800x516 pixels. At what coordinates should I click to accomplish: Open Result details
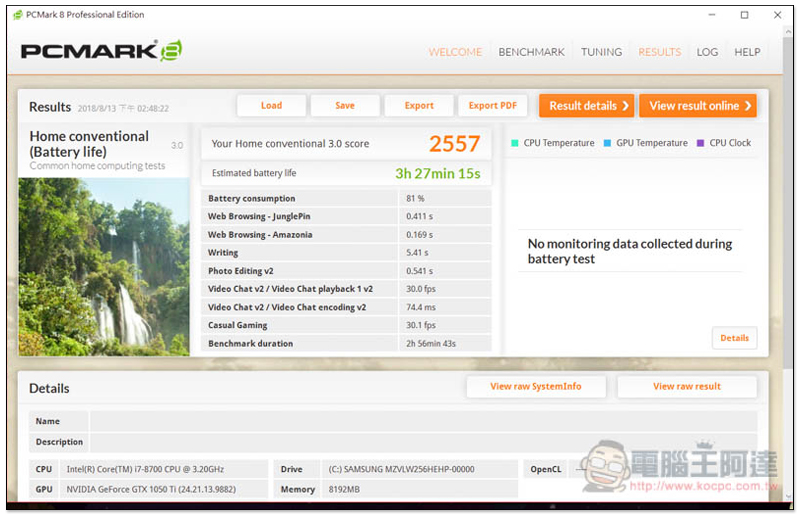[587, 106]
